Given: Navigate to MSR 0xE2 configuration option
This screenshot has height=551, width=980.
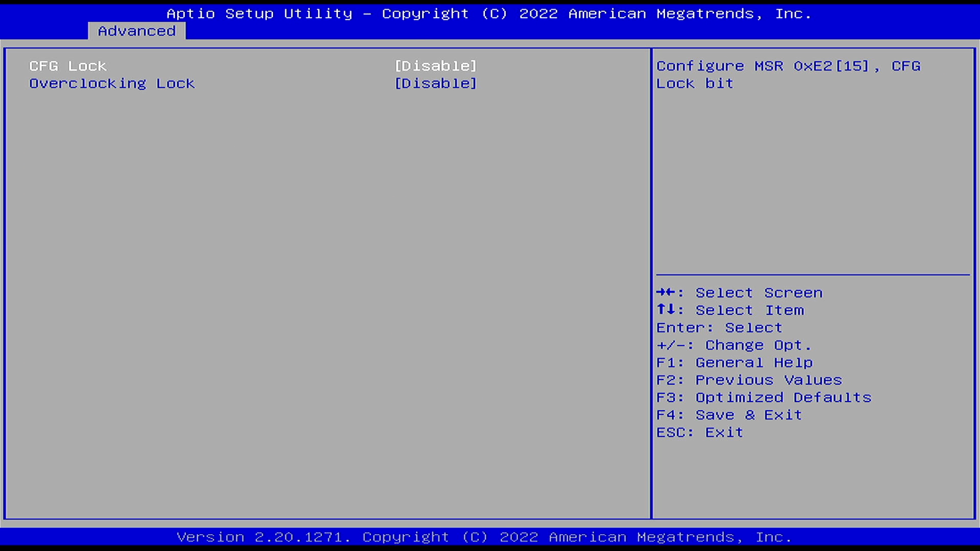Looking at the screenshot, I should click(67, 65).
